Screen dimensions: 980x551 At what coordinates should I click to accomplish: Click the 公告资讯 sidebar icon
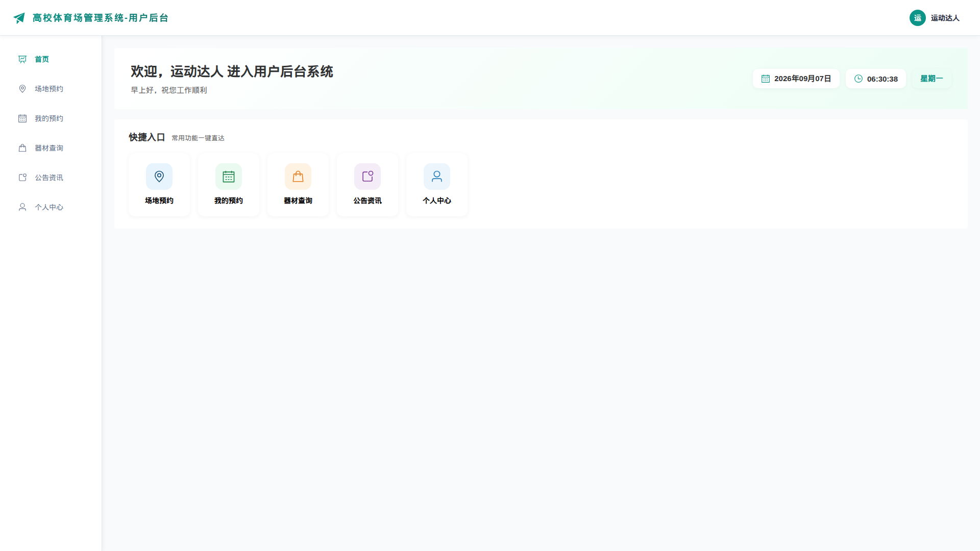pyautogui.click(x=22, y=178)
